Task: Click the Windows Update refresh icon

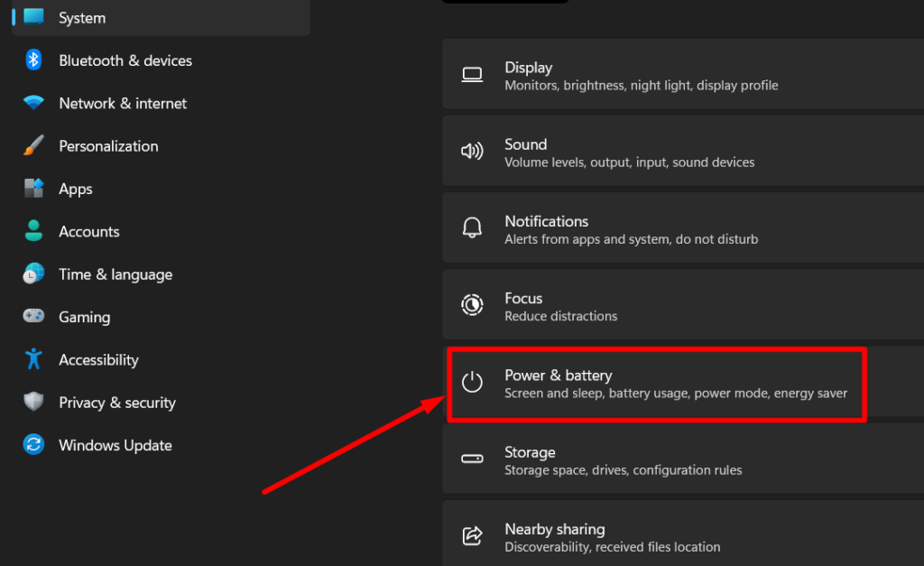Action: (x=33, y=444)
